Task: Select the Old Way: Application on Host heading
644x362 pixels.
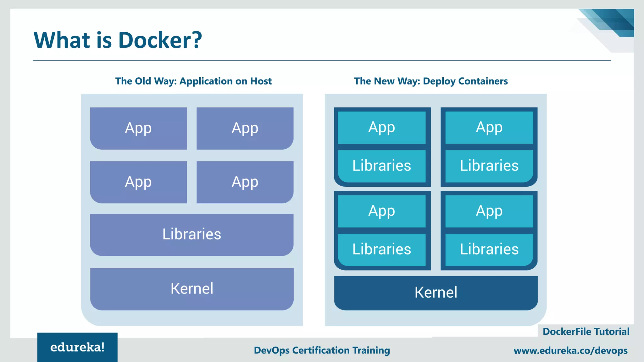Action: 193,81
